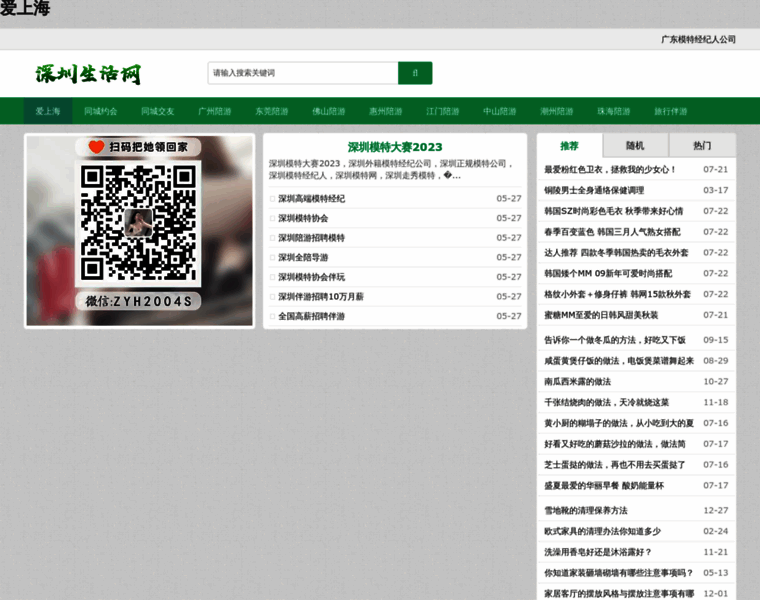
Task: Click the green search button icon
Action: tap(415, 73)
